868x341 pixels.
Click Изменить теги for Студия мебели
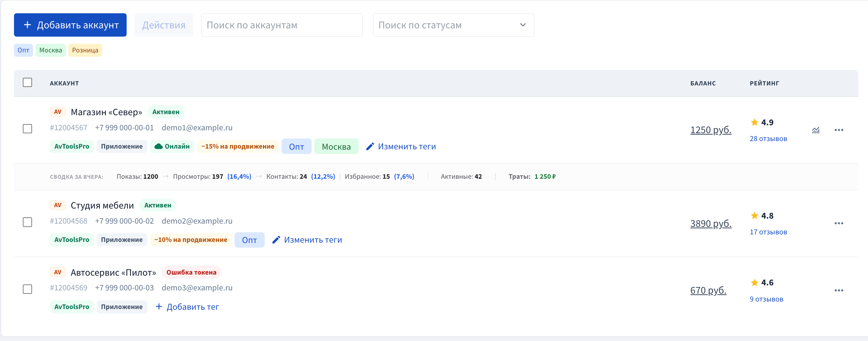pyautogui.click(x=307, y=240)
